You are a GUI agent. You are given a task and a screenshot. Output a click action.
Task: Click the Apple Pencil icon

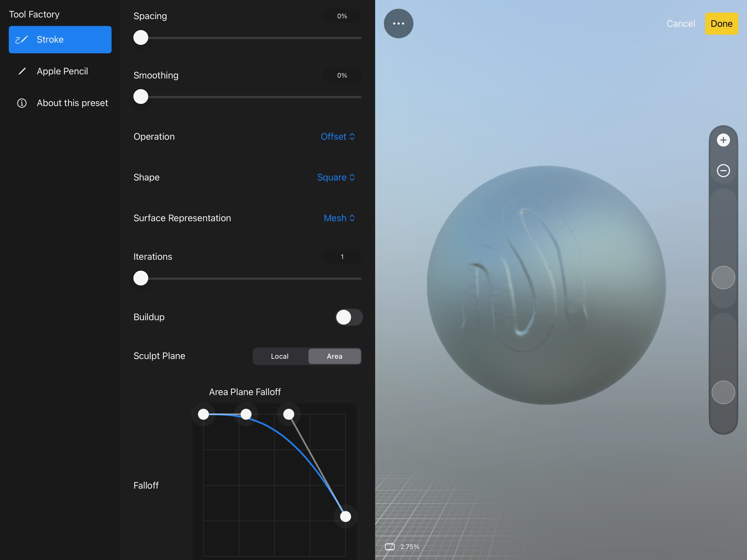tap(22, 71)
